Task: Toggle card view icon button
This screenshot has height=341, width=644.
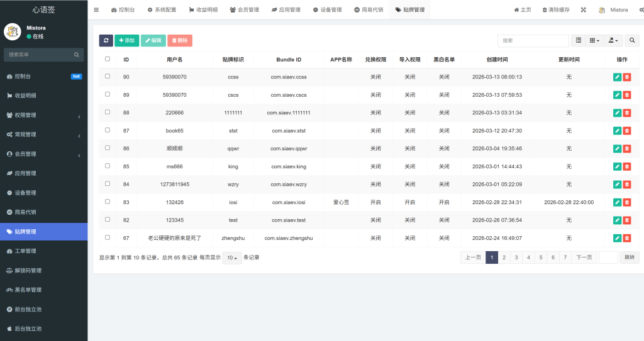Action: 579,40
